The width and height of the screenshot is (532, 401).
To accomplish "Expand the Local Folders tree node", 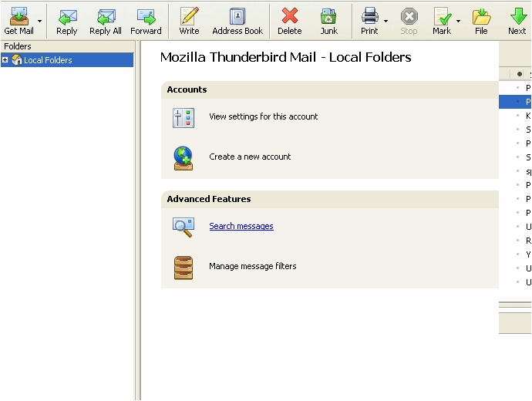I will coord(5,60).
